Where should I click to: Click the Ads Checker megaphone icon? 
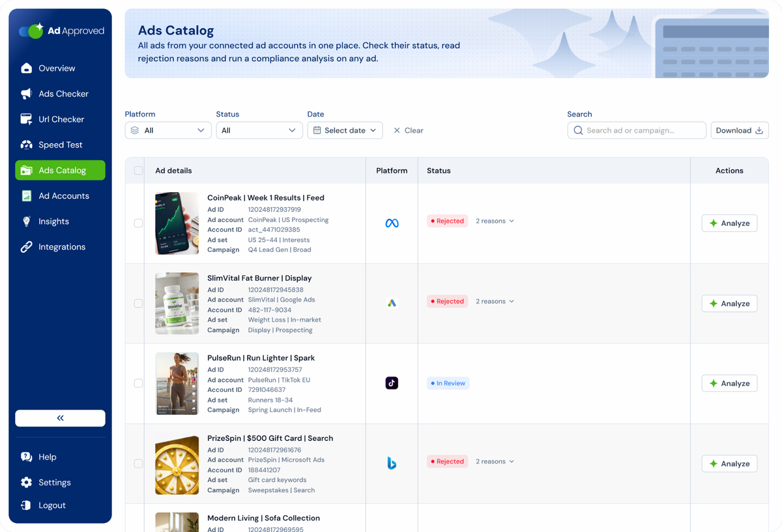26,94
